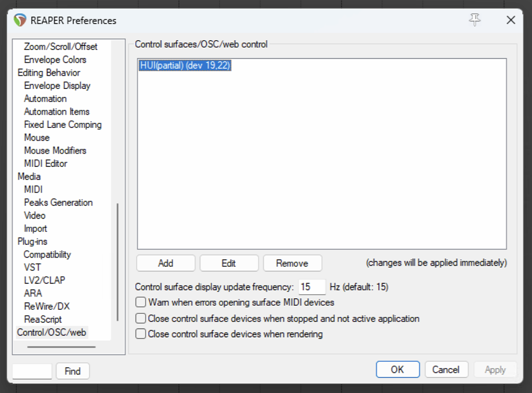Select Fixed Lane Comping page
The height and width of the screenshot is (393, 532).
[63, 124]
